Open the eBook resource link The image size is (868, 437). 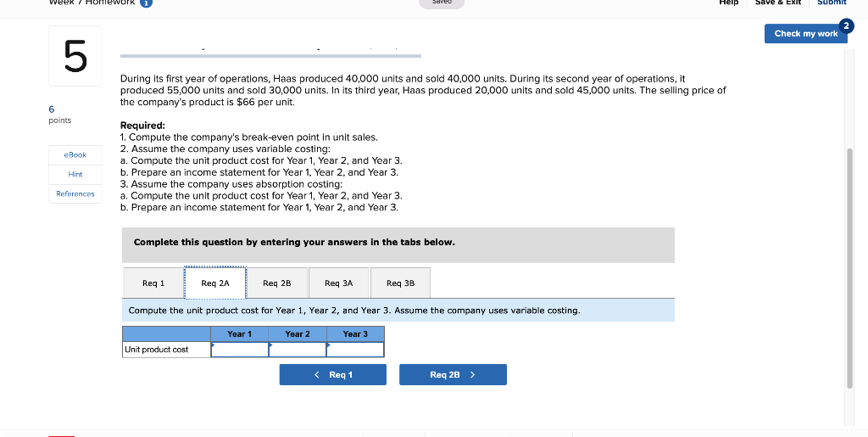(75, 155)
